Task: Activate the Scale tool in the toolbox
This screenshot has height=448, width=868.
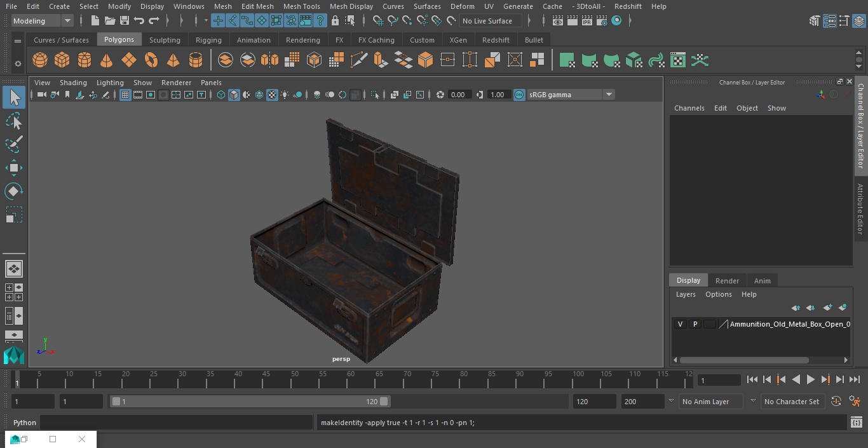Action: (x=14, y=215)
